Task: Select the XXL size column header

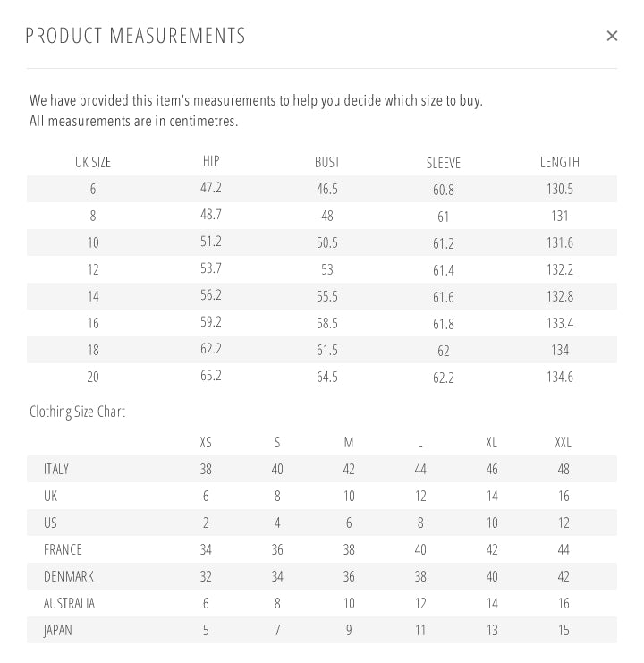Action: click(563, 442)
